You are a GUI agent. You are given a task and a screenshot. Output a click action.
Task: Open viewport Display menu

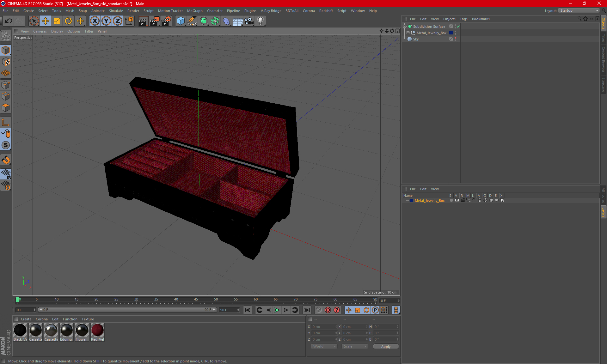point(57,31)
